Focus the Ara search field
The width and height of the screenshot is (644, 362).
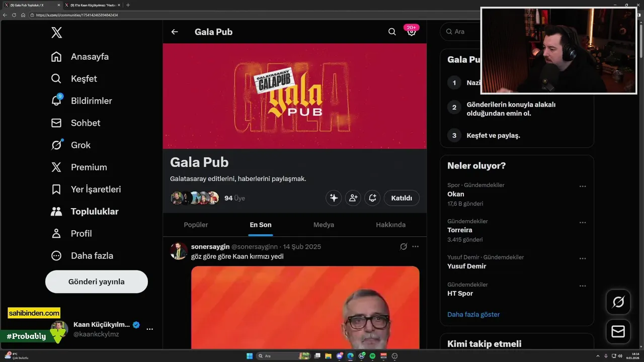coord(460,31)
